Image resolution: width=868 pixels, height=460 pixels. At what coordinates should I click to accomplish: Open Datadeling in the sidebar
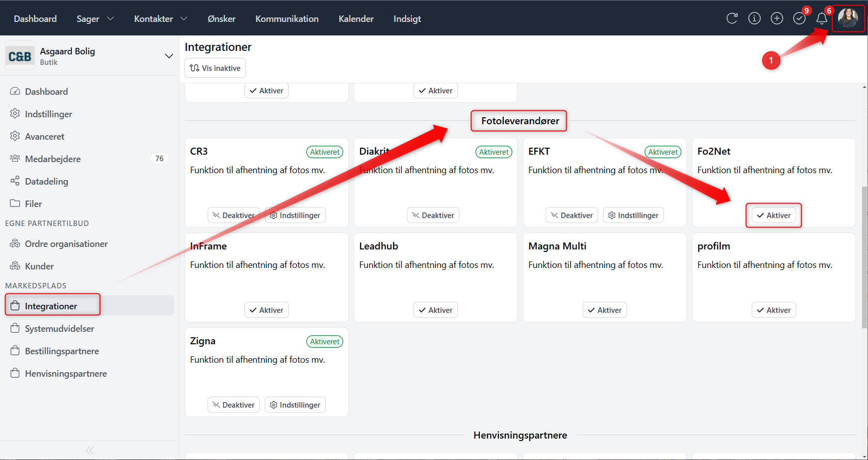pyautogui.click(x=46, y=181)
